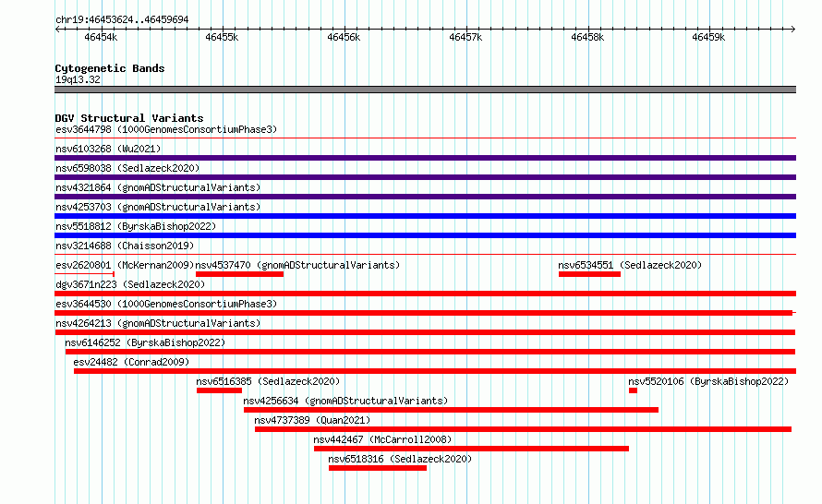Click the blue nsv5518812 variant bar
Viewport: 822px width, 504px height.
click(425, 235)
